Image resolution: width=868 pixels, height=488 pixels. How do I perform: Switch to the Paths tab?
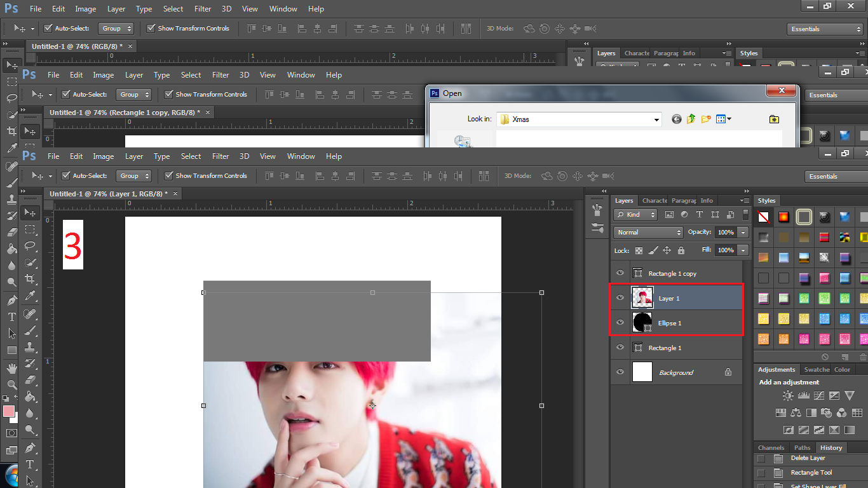[x=802, y=447]
